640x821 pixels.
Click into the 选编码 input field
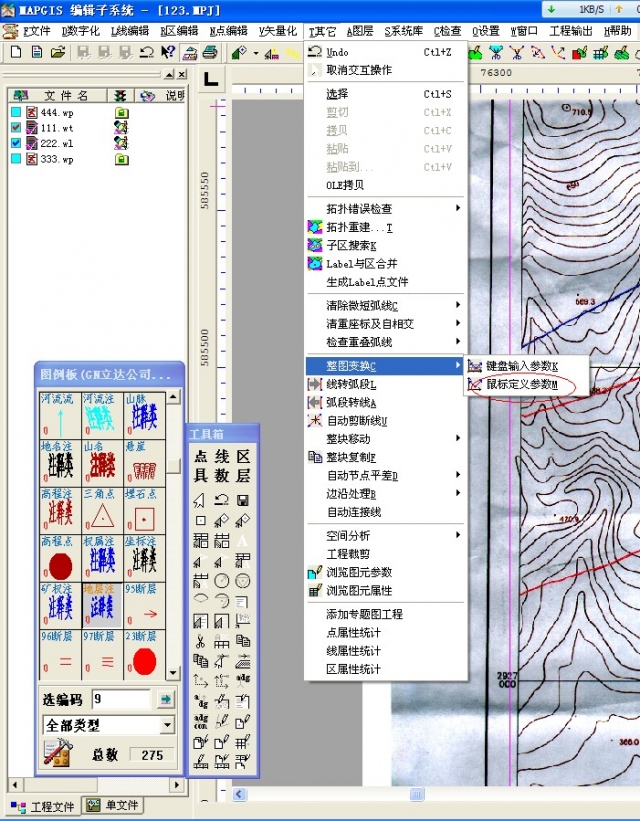(120, 699)
